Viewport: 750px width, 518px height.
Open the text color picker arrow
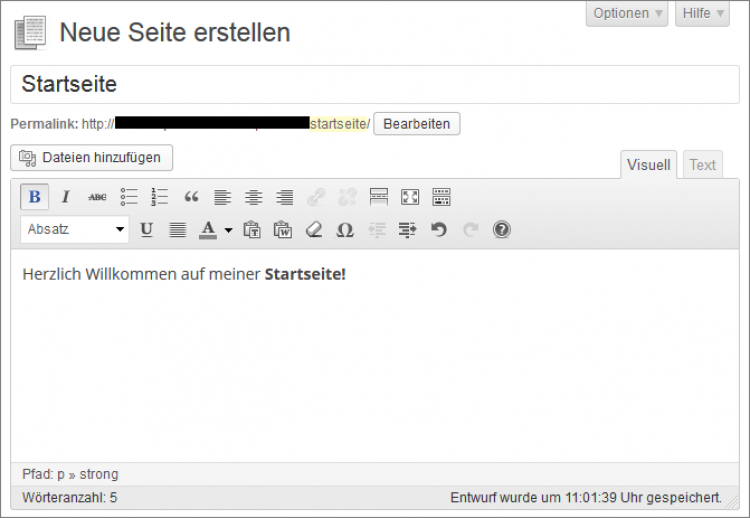pyautogui.click(x=228, y=230)
